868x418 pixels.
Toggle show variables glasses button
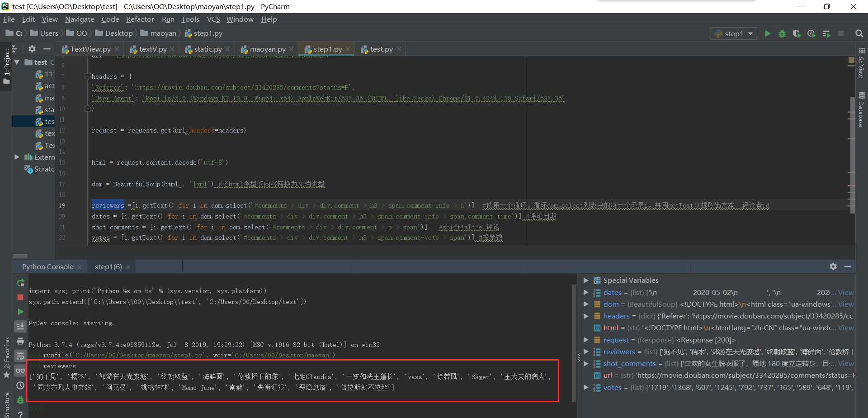click(20, 370)
